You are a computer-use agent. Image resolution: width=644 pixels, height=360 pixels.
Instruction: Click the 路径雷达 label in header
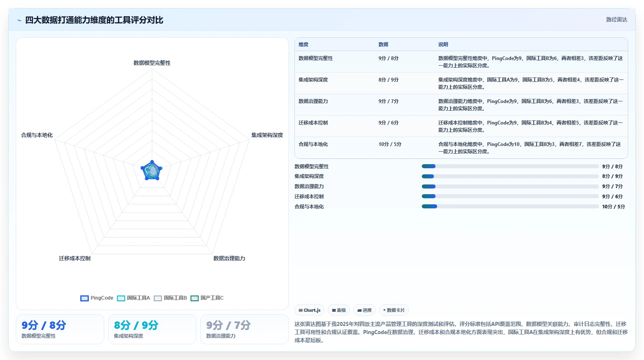[616, 19]
